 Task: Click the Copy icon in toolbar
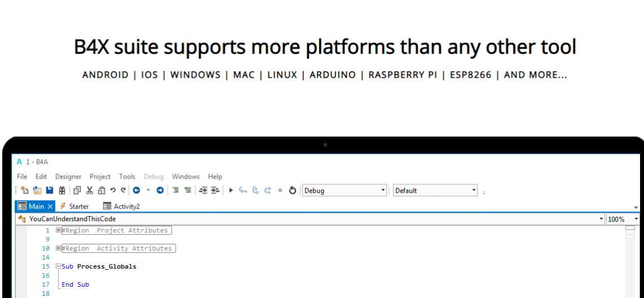pyautogui.click(x=77, y=191)
